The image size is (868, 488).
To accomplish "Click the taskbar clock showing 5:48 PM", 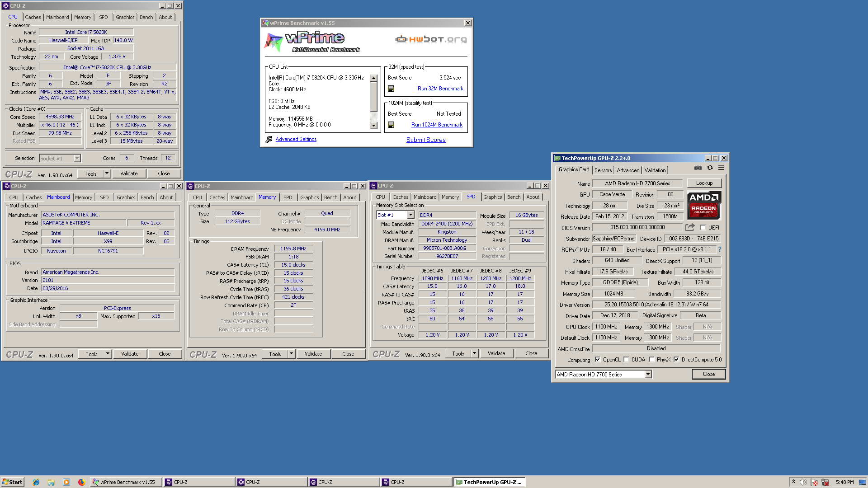I will click(x=844, y=482).
